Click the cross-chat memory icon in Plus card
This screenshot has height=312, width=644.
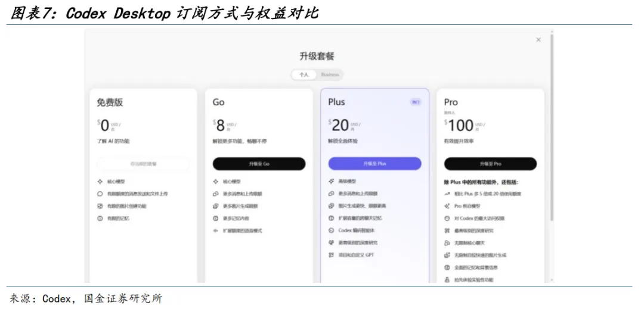pyautogui.click(x=332, y=218)
